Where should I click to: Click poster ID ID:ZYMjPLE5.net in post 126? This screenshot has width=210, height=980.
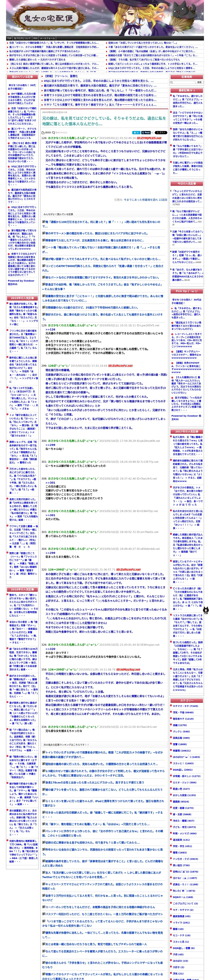[149, 138]
